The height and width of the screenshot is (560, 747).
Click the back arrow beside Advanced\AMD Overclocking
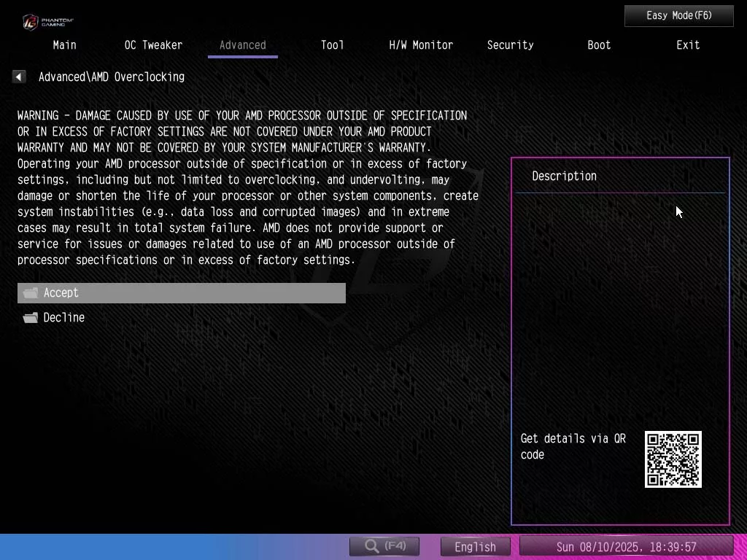pos(19,77)
